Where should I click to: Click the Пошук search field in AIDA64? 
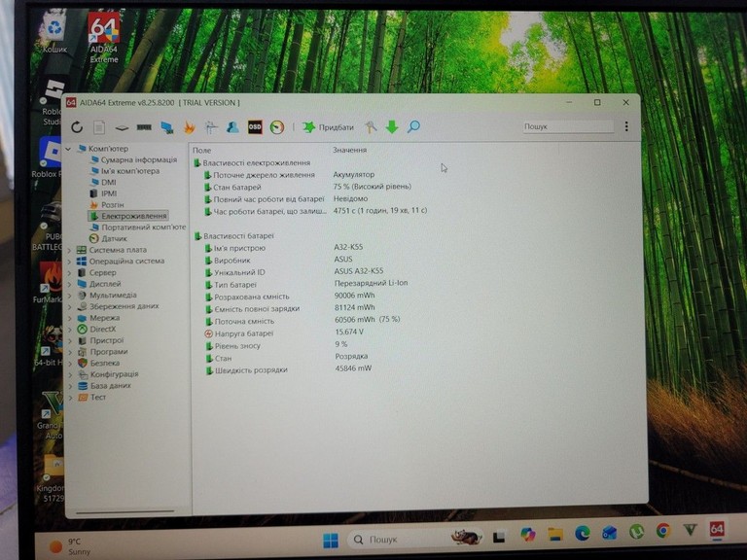[567, 126]
